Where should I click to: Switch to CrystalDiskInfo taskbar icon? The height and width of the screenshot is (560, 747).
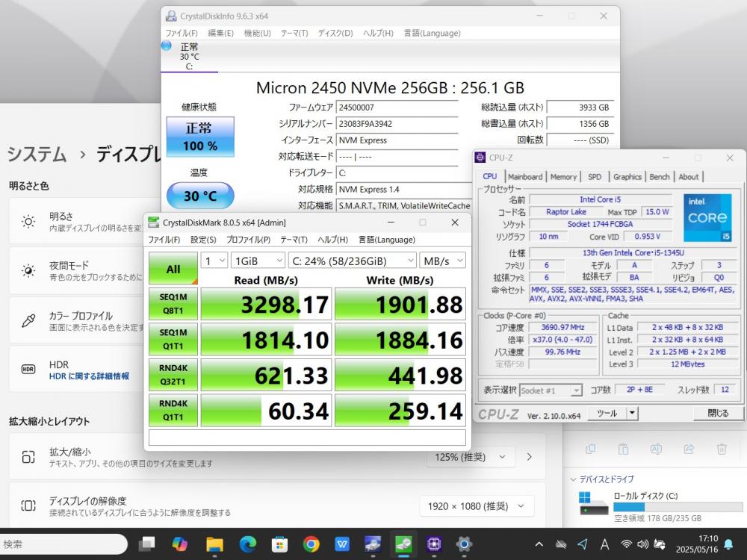coord(373,544)
